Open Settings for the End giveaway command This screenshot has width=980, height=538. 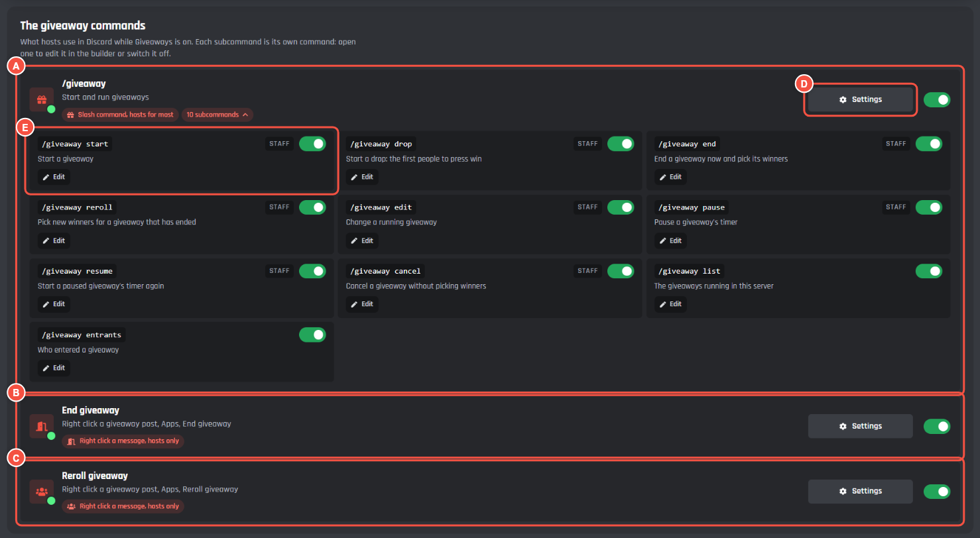(860, 426)
